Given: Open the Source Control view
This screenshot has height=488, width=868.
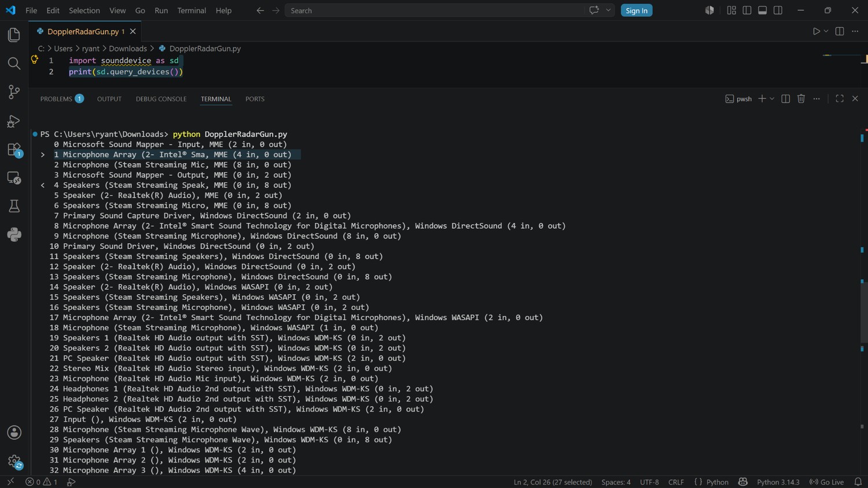Looking at the screenshot, I should click(14, 91).
